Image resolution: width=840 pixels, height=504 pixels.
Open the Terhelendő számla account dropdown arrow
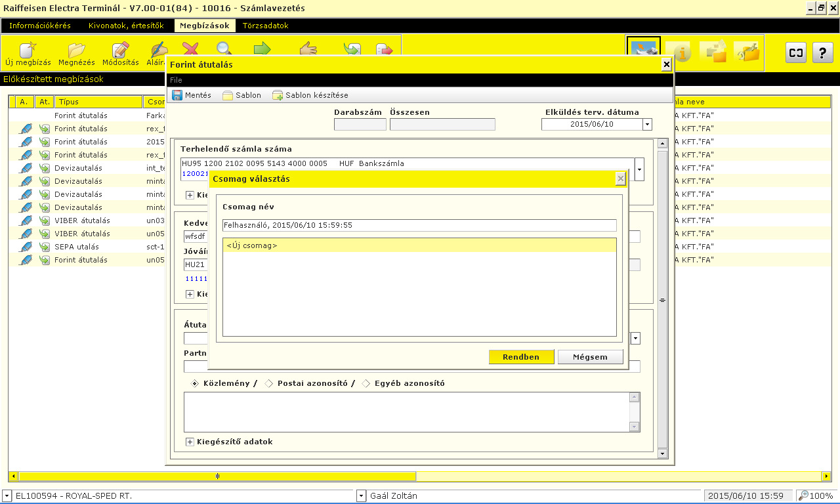639,169
